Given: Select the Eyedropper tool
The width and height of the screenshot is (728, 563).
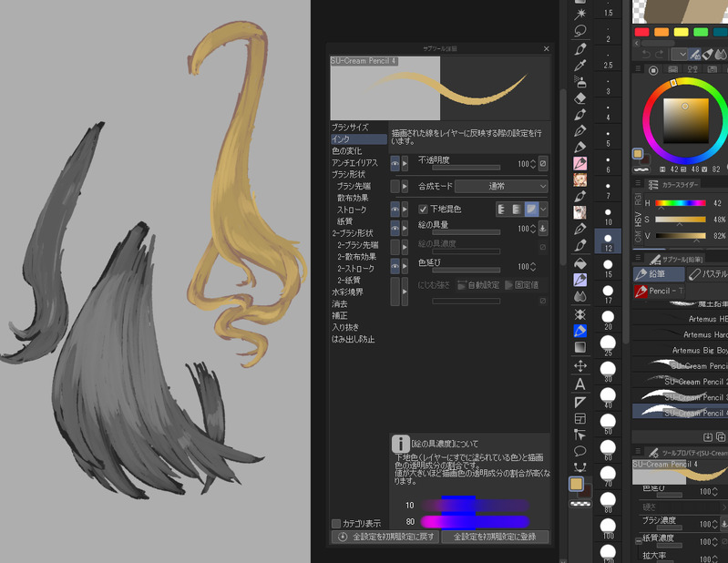Looking at the screenshot, I should pos(579,66).
